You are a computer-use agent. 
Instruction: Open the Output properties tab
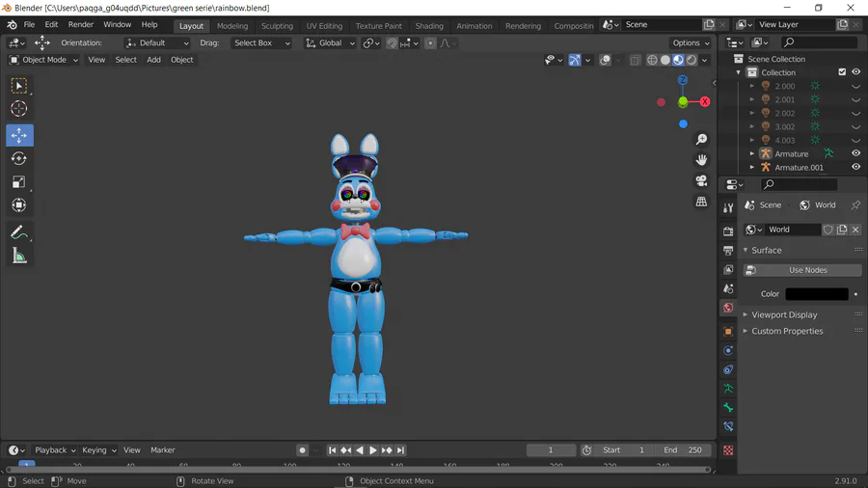pos(728,251)
